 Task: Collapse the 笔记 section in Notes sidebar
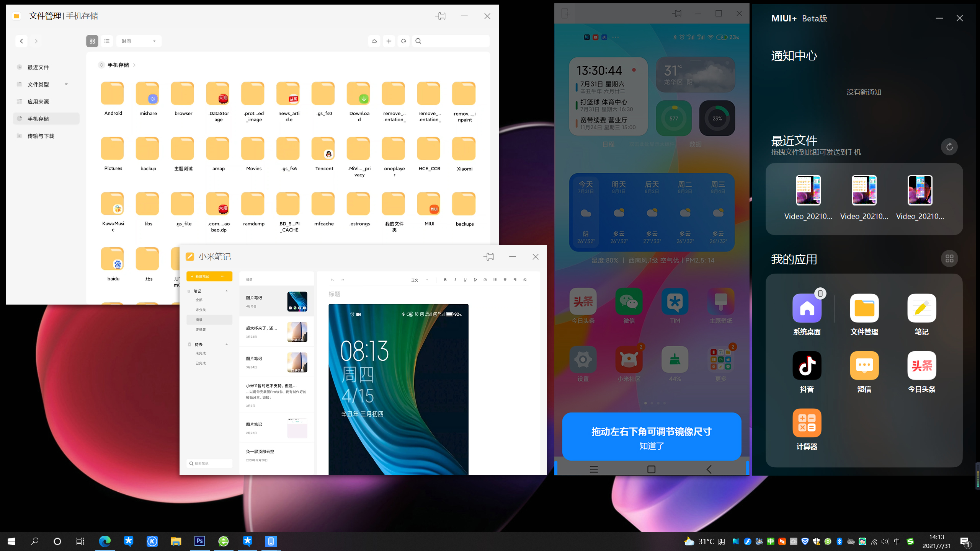click(227, 291)
